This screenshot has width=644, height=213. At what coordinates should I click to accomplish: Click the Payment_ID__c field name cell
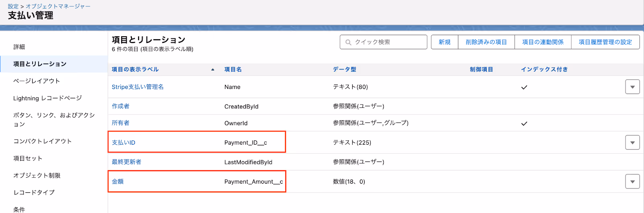coord(246,143)
